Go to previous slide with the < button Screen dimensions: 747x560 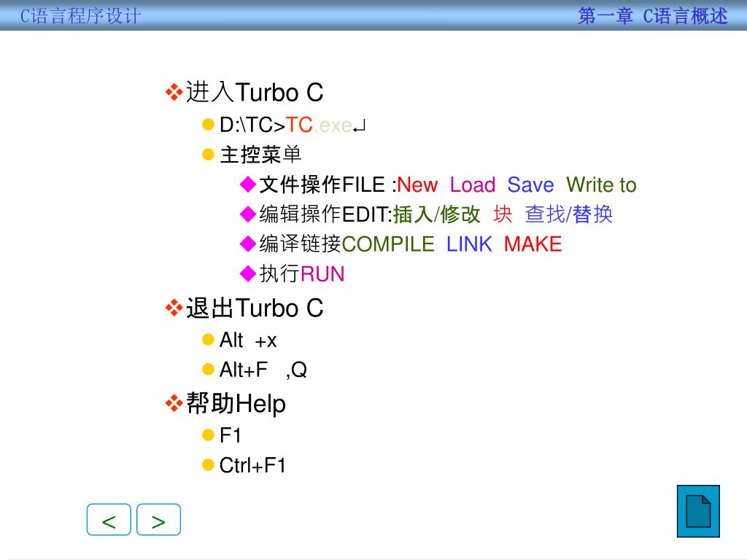(109, 519)
